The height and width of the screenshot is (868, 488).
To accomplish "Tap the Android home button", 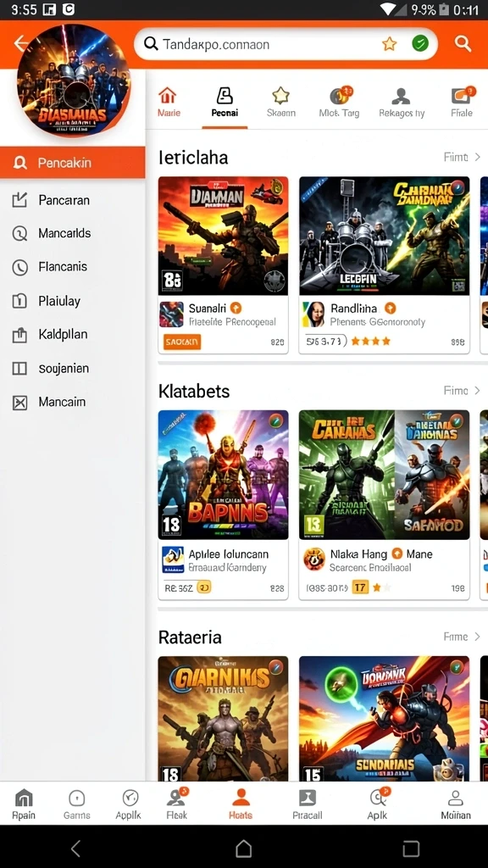I will (x=243, y=848).
